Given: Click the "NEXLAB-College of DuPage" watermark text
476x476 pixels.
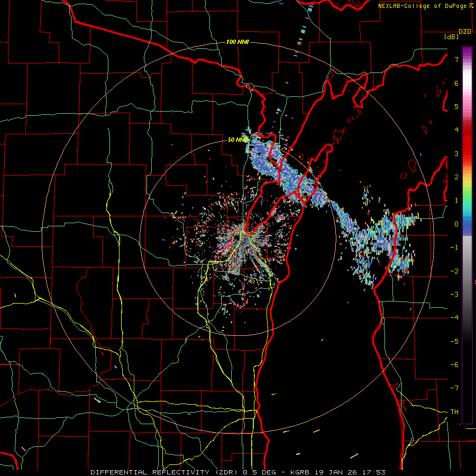Looking at the screenshot, I should click(x=423, y=6).
